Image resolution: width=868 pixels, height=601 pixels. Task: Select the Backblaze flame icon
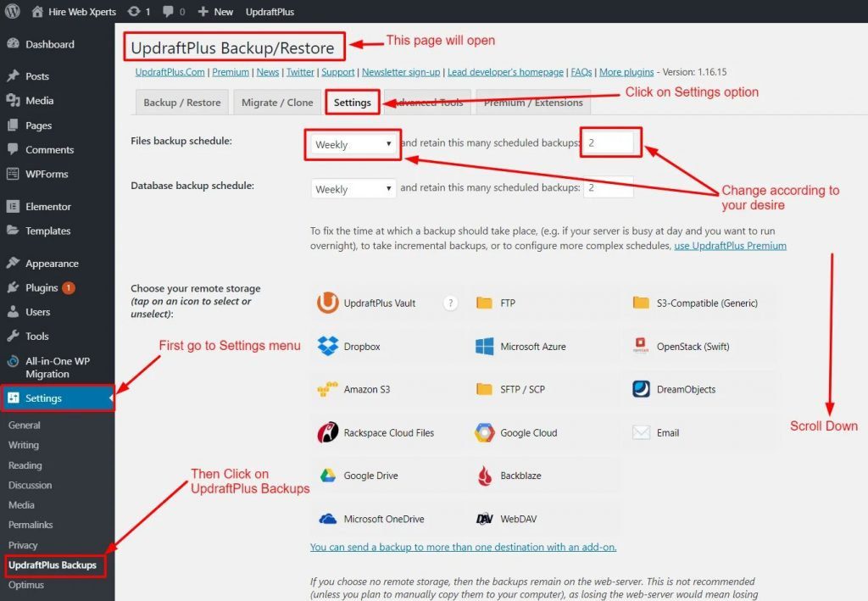[x=484, y=476]
